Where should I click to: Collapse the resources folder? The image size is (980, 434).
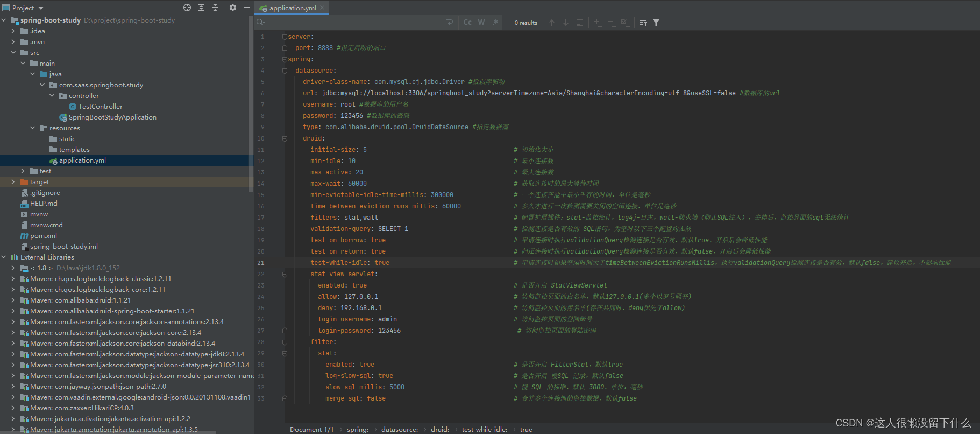(32, 128)
